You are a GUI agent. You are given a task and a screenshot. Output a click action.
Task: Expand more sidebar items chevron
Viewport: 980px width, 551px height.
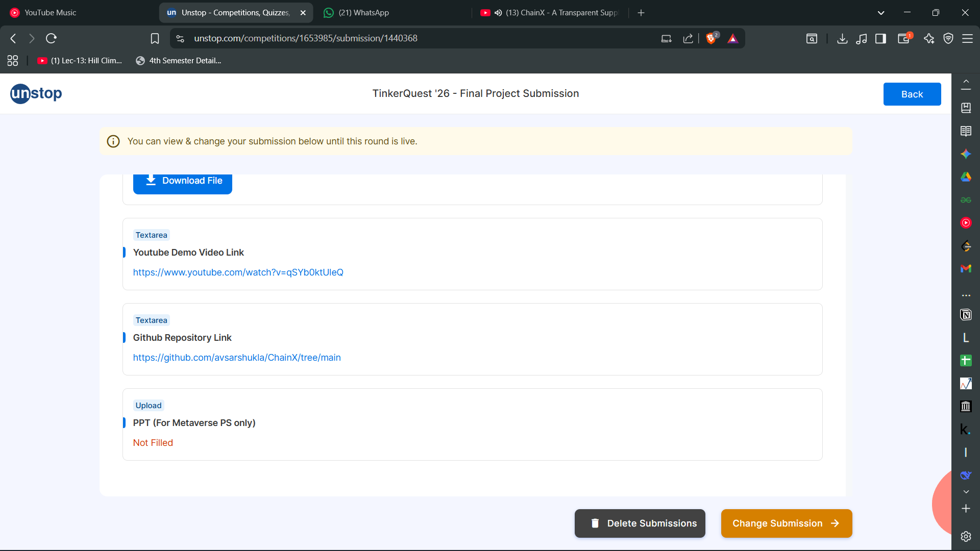tap(966, 492)
